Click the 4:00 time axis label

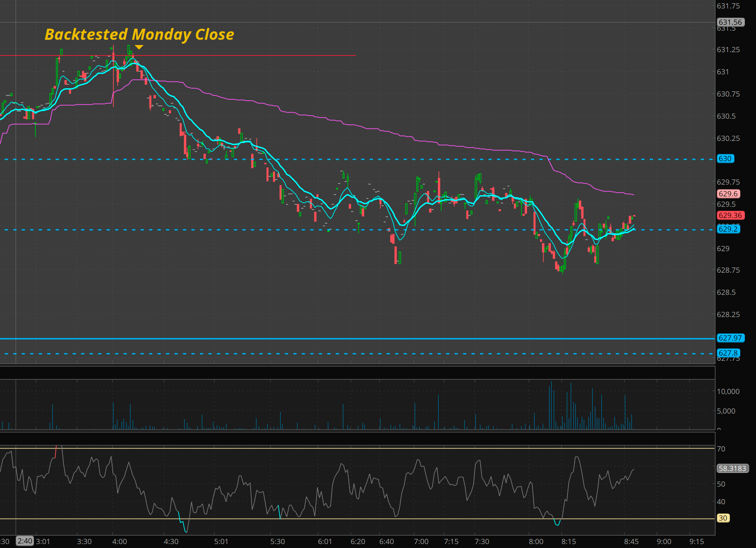(119, 542)
